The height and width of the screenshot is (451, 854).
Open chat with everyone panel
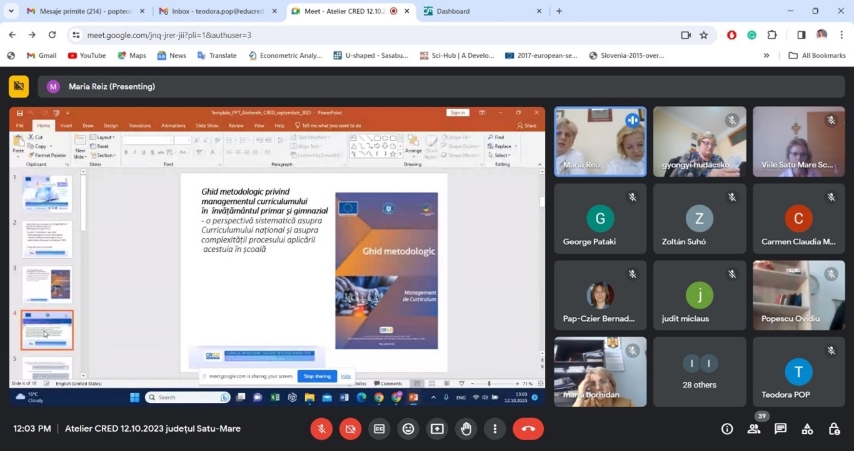point(780,429)
